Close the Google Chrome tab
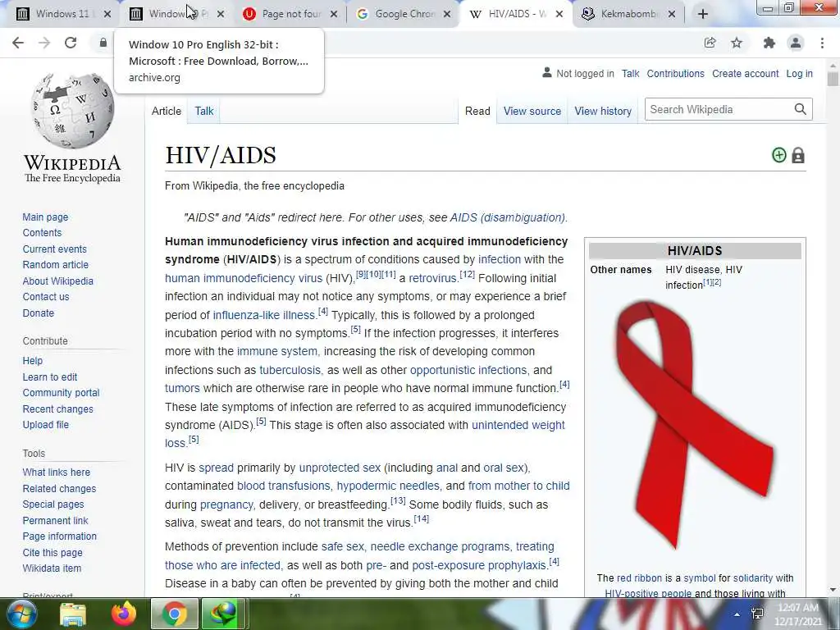840x630 pixels. (447, 14)
